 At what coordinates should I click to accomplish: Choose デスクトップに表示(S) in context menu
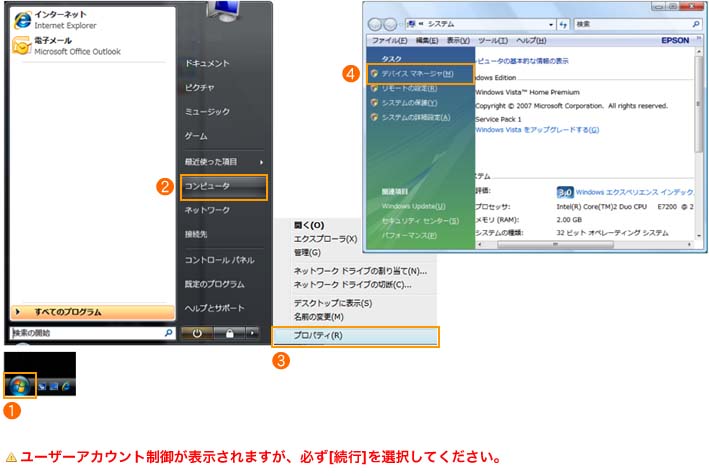click(333, 303)
